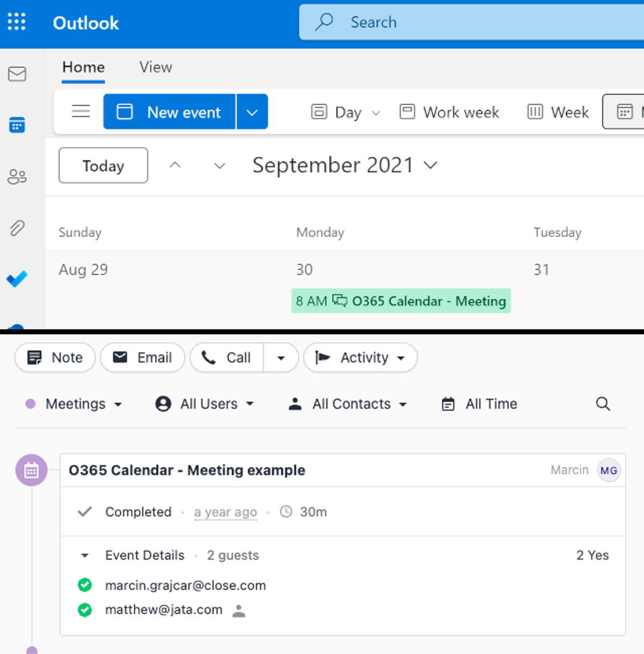This screenshot has height=654, width=644.
Task: Click the '2 Yes' response summary
Action: [x=592, y=555]
